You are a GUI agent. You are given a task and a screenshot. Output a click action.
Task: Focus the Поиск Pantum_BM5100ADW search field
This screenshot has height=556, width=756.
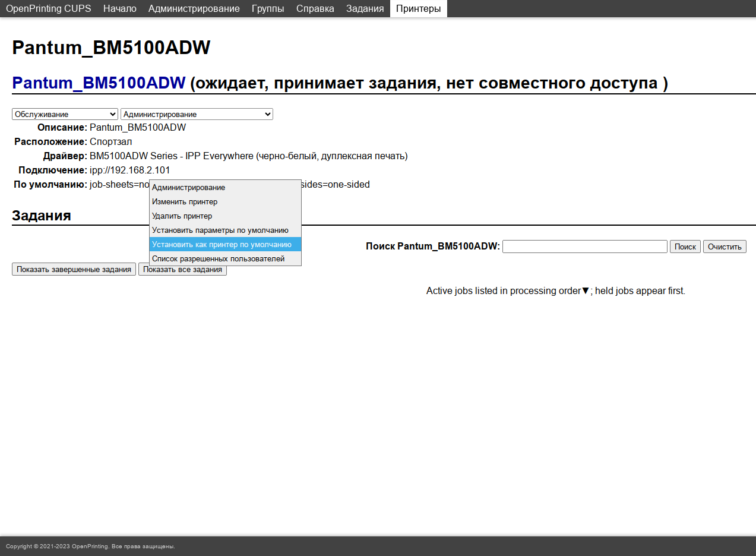pos(584,247)
